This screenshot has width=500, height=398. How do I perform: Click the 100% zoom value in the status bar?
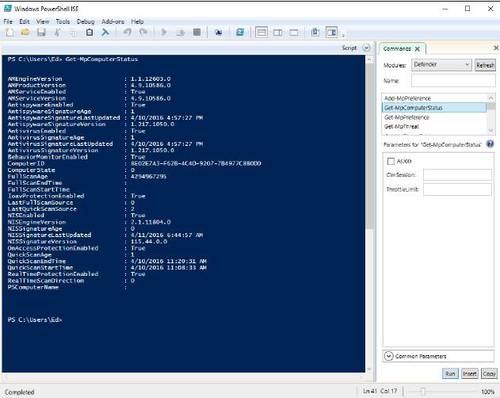(x=488, y=392)
